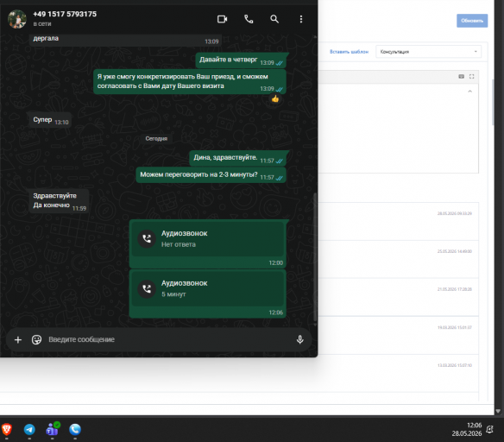This screenshot has width=504, height=442.
Task: Click the 'Давайте в четверг' message
Action: (241, 60)
